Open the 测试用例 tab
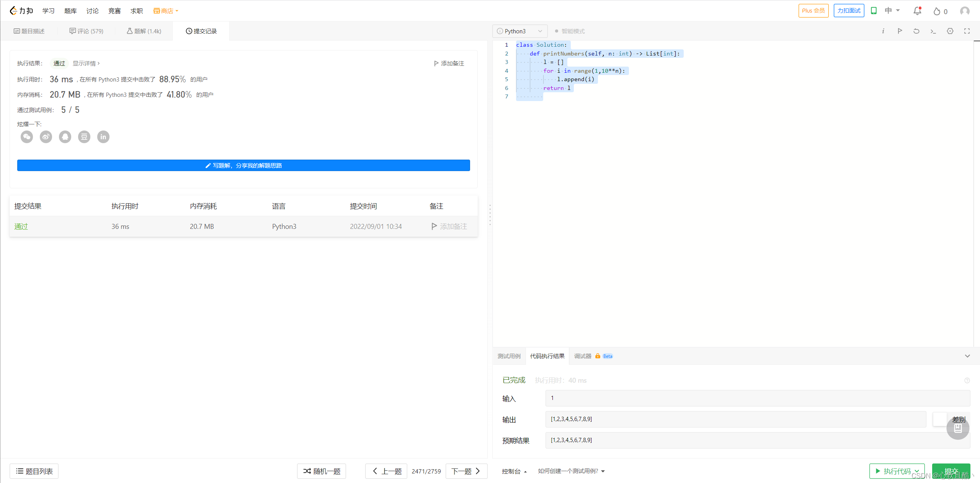Screen dimensions: 980x483 click(509, 356)
